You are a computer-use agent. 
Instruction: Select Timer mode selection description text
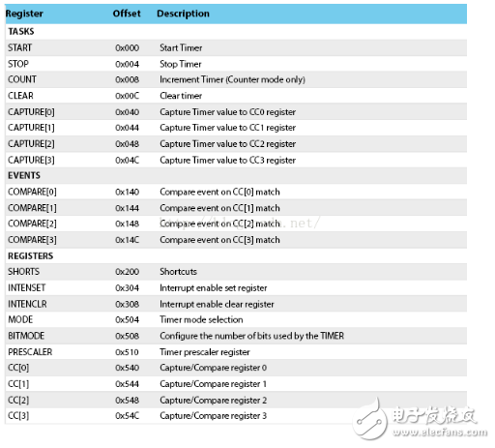tap(201, 319)
